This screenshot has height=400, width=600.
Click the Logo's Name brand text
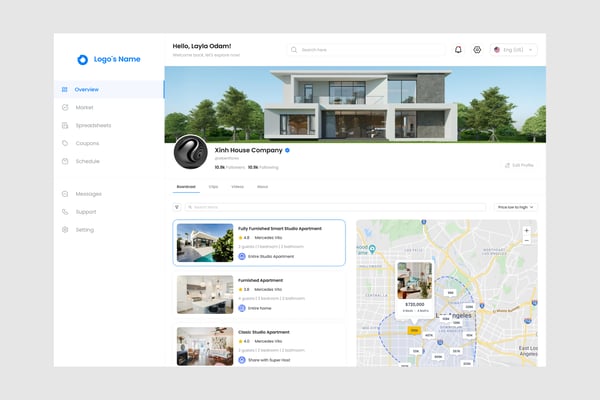coord(117,59)
